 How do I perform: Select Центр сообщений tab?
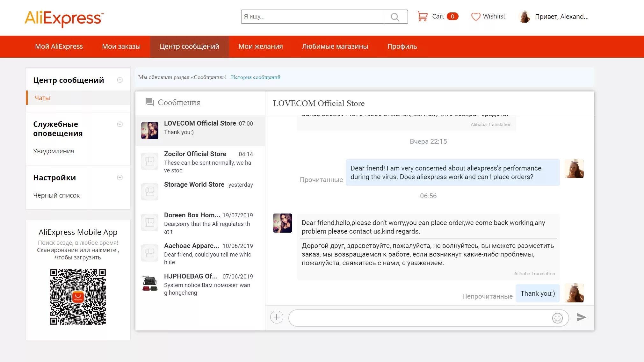(189, 47)
